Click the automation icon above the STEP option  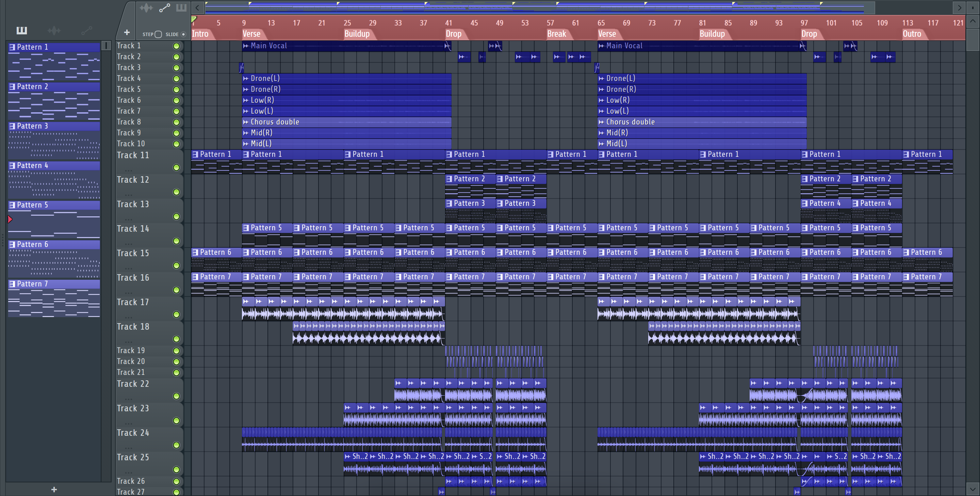(x=164, y=7)
